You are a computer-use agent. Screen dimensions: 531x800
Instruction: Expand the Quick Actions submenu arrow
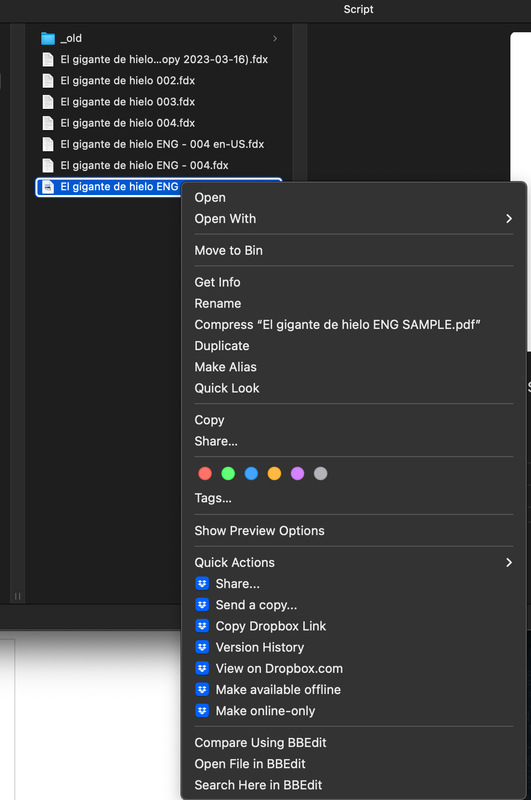pyautogui.click(x=509, y=562)
